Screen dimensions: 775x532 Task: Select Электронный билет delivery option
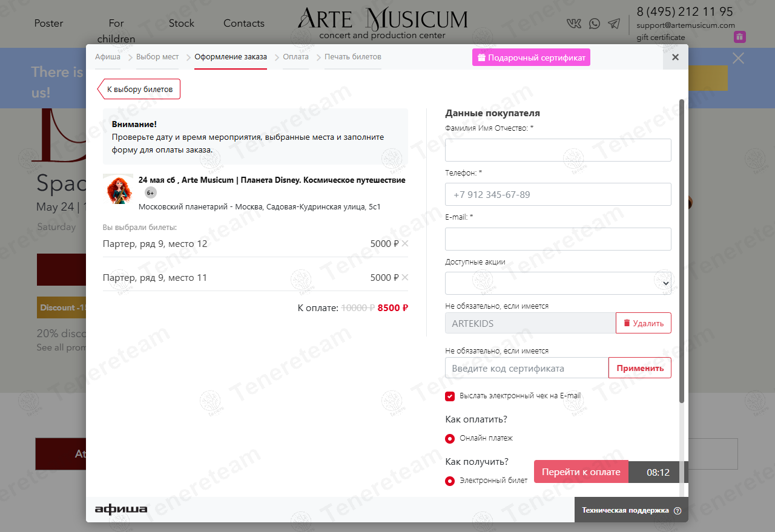pyautogui.click(x=450, y=481)
